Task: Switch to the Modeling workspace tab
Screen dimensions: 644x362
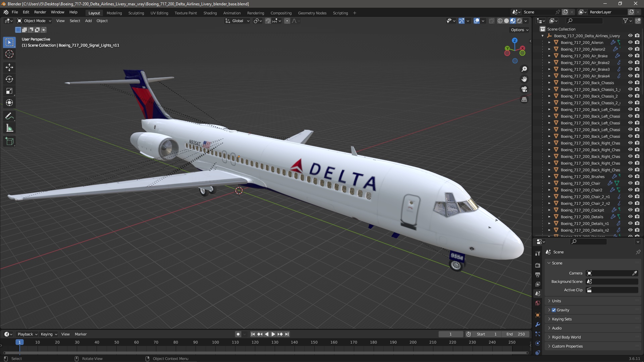Action: [x=114, y=13]
